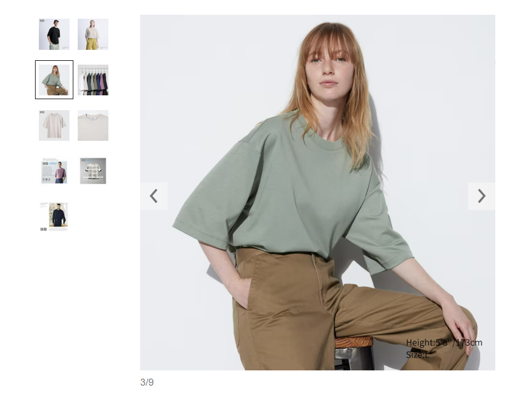Select the currently highlighted green tee thumbnail

point(54,80)
